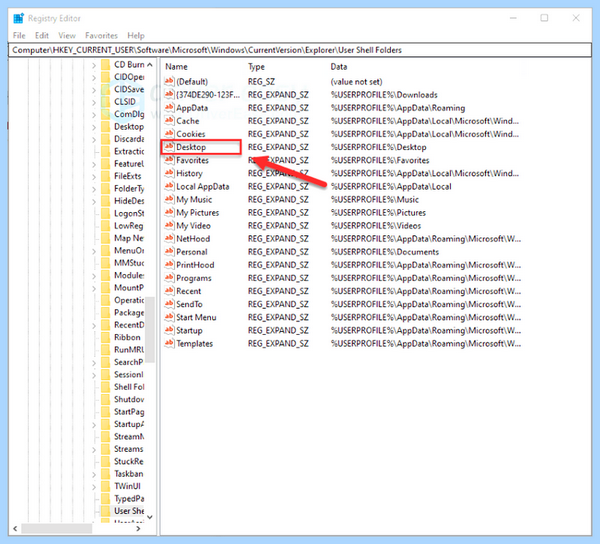Click the REG_SZ type cell

pos(261,81)
